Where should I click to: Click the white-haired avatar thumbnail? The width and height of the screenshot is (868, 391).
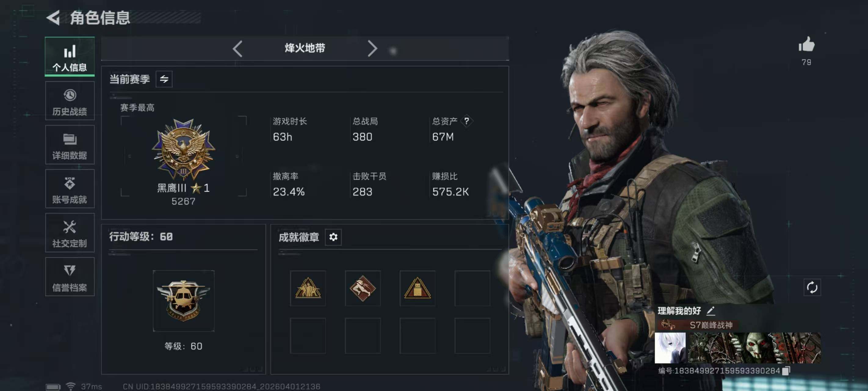[x=670, y=348]
